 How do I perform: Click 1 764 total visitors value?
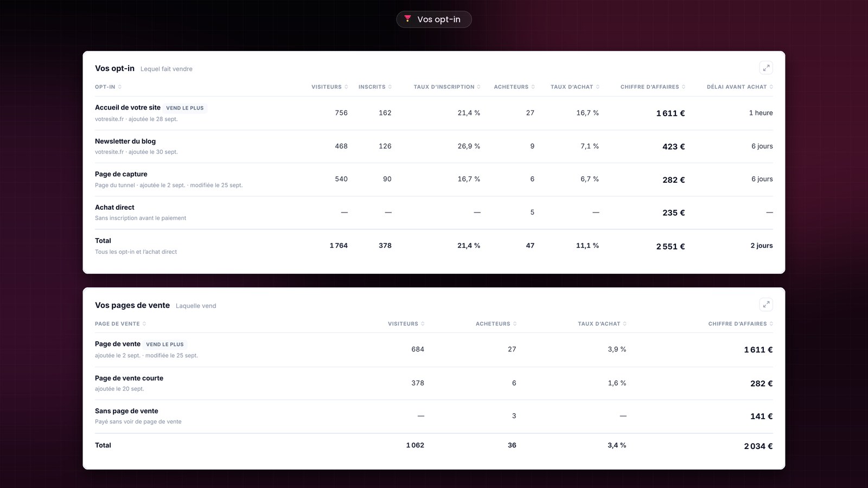(339, 246)
